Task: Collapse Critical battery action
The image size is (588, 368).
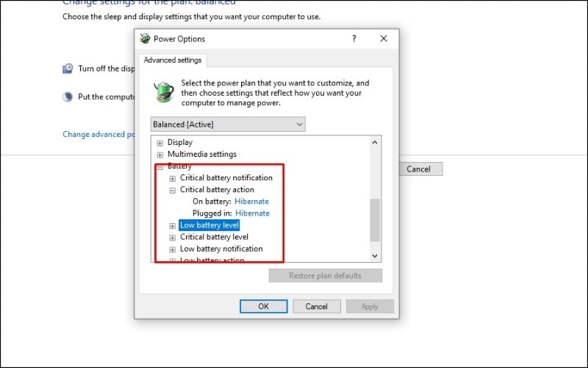Action: tap(173, 191)
